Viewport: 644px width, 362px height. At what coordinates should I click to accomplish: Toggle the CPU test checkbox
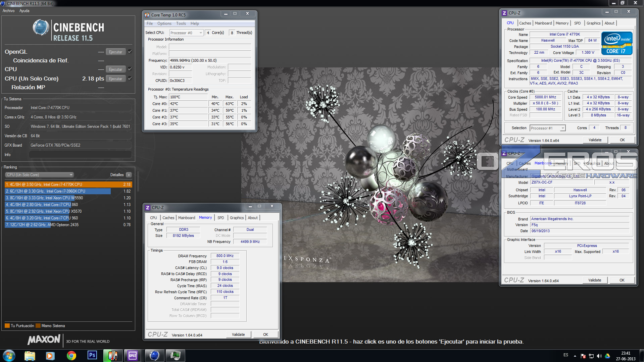click(x=130, y=69)
